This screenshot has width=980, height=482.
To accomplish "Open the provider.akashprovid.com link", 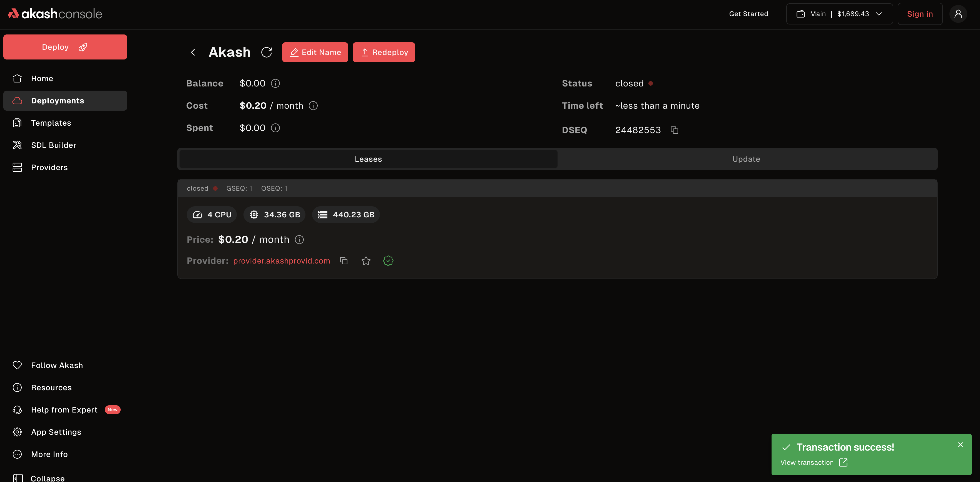I will [281, 260].
